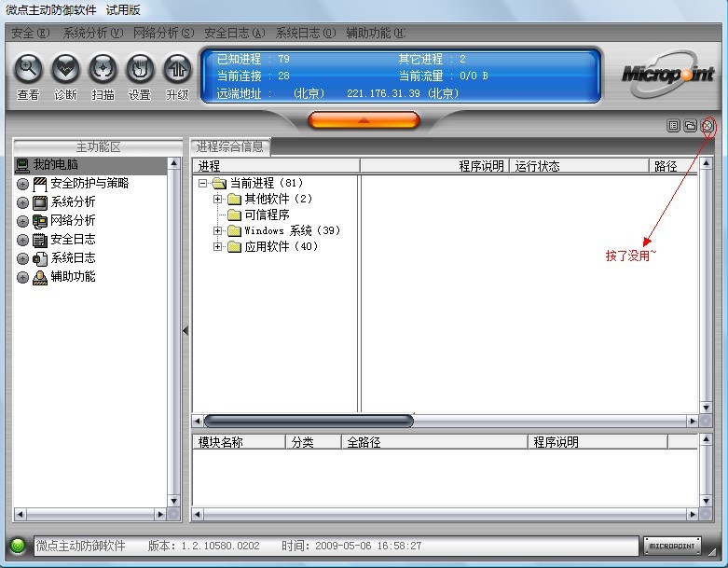Click the 运行状态 column header
The height and width of the screenshot is (568, 728).
pos(579,166)
